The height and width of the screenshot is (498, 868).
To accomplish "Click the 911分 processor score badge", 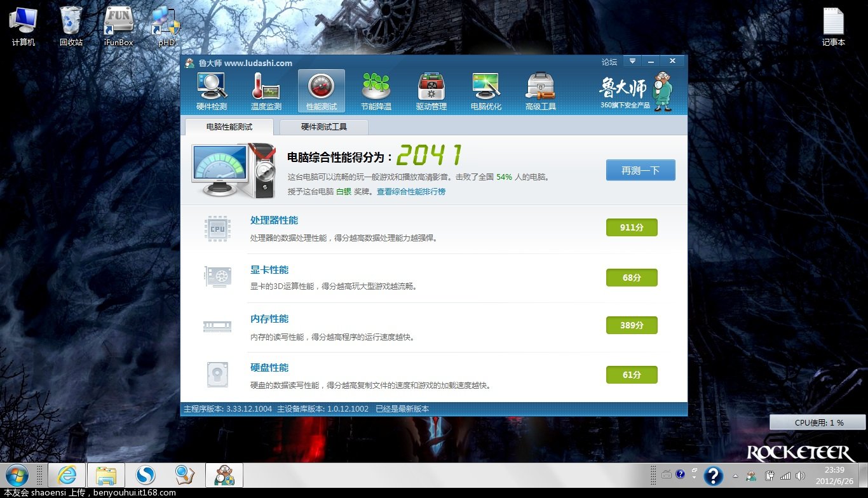I will (x=632, y=227).
